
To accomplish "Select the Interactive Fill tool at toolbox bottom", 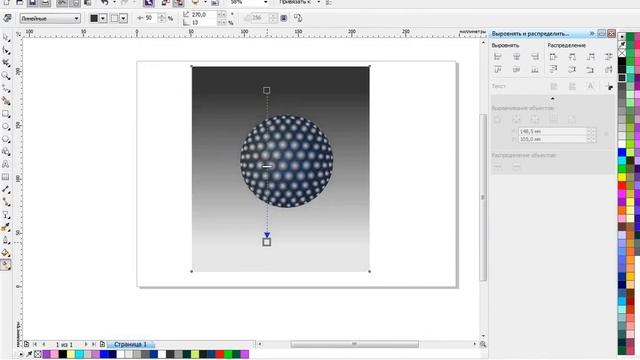I will tap(6, 265).
